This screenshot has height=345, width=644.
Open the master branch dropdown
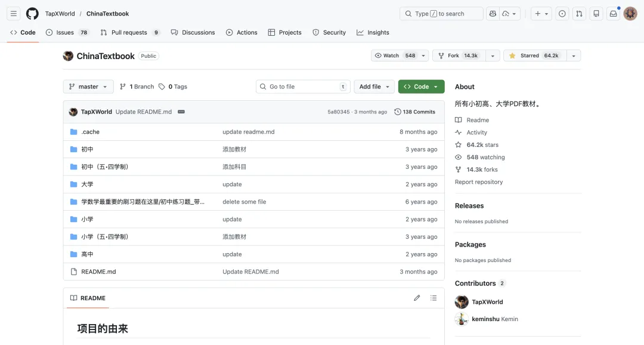click(88, 87)
